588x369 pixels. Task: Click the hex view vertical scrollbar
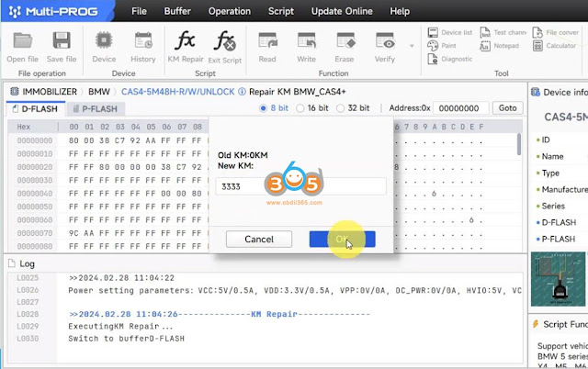[519, 144]
